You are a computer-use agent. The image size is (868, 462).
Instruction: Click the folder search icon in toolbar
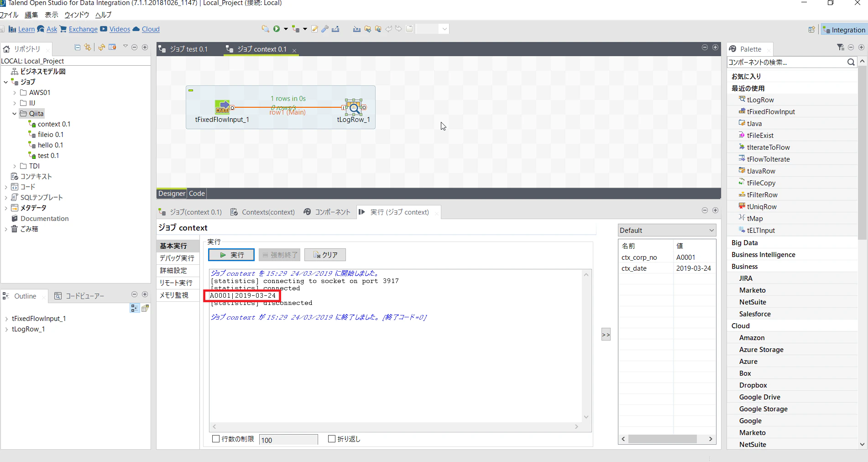tap(265, 29)
